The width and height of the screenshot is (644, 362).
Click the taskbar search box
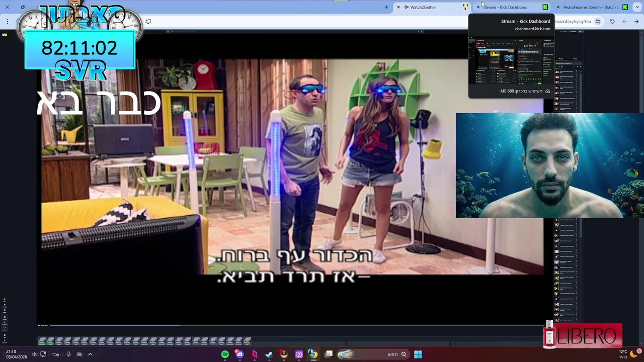click(x=372, y=354)
